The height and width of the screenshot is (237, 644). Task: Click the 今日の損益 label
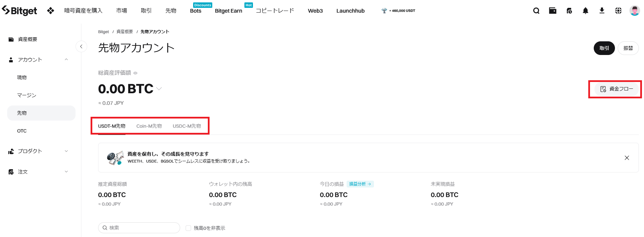pos(332,184)
